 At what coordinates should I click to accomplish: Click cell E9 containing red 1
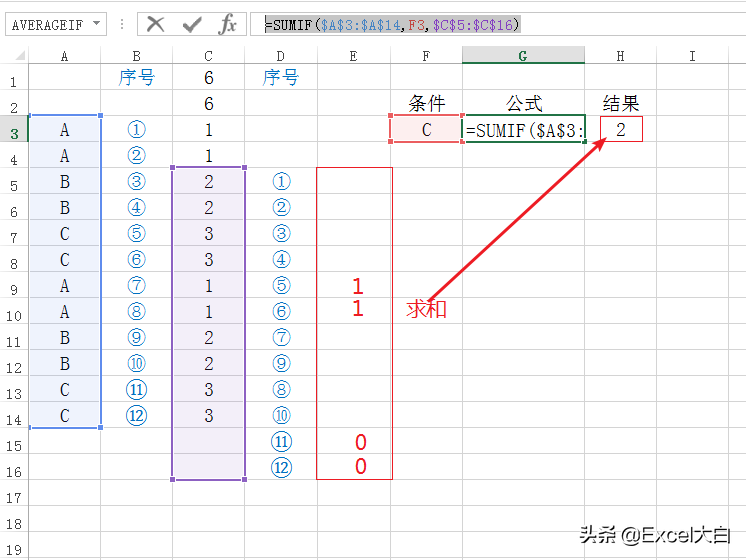click(x=358, y=285)
